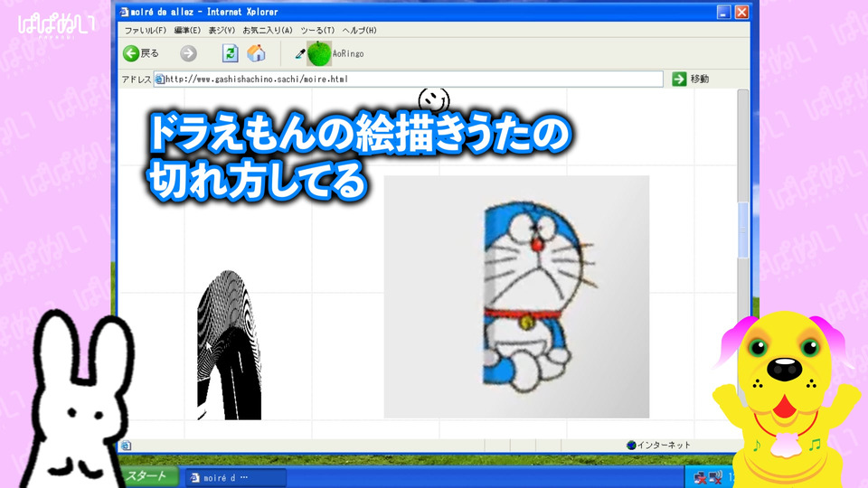Viewport: 868px width, 488px height.
Task: Click the page icon in the address bar
Action: point(159,80)
